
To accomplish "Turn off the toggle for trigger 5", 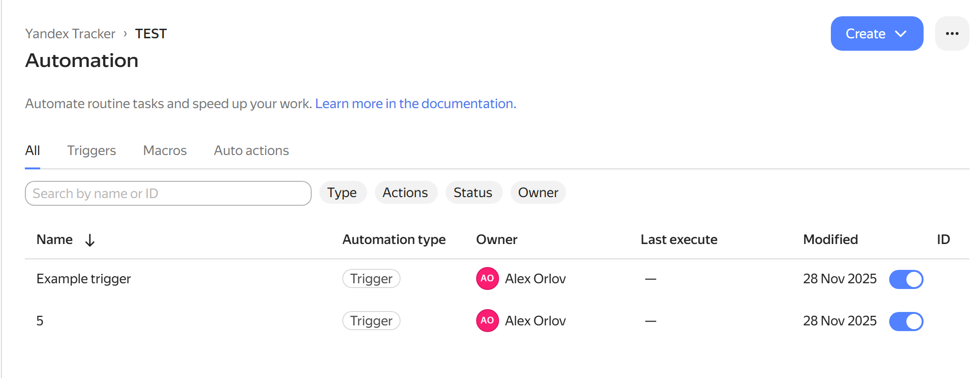I will 906,322.
